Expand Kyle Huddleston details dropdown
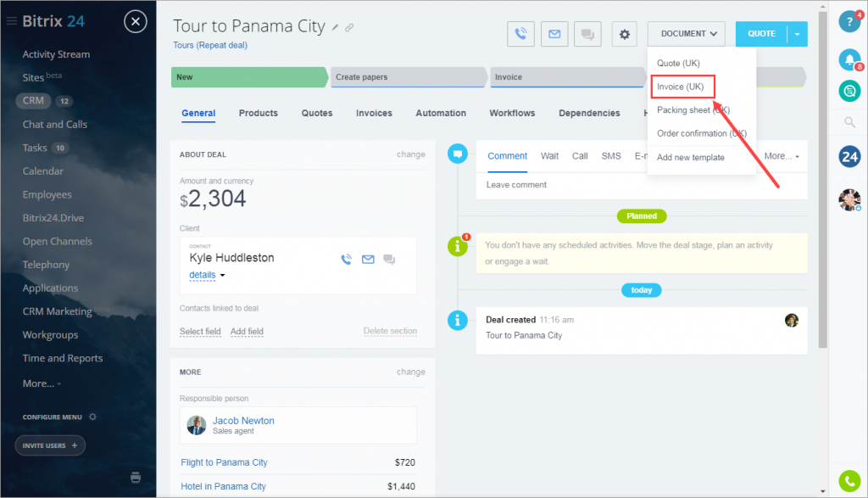868x498 pixels. (x=207, y=275)
